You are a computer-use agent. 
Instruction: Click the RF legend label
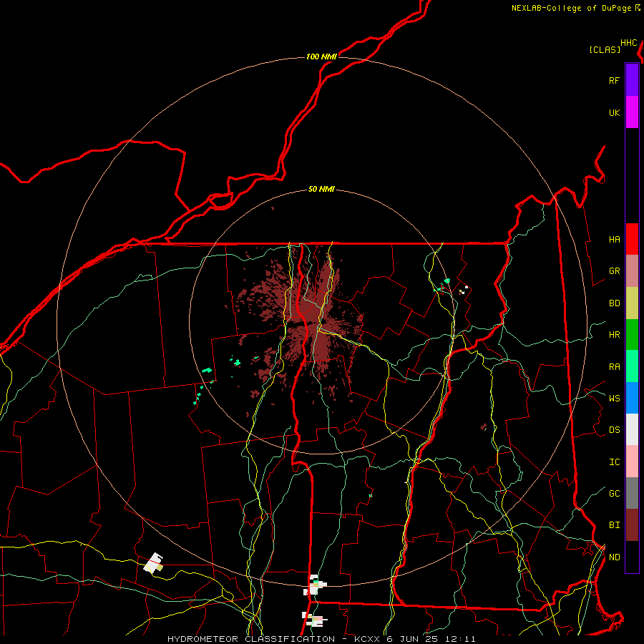point(614,81)
